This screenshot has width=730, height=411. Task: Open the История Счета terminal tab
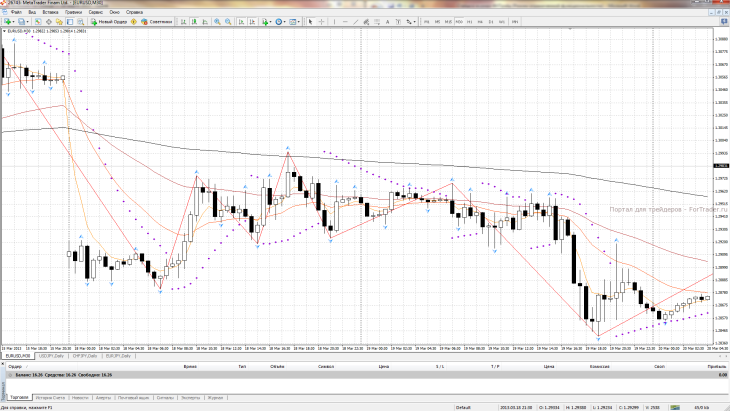coord(50,398)
